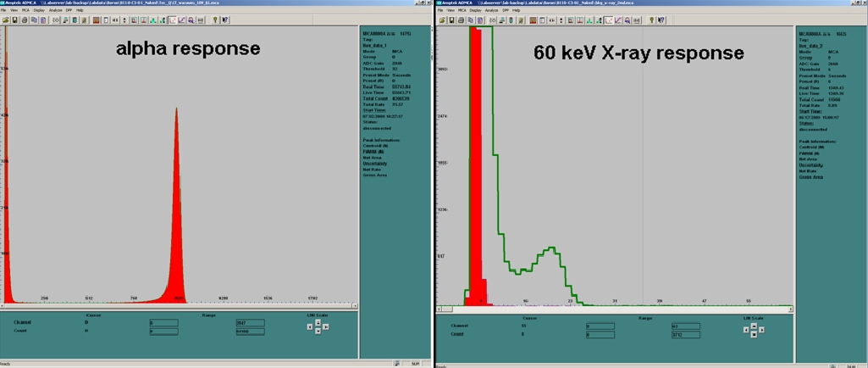Click the horizontal scrollbar under the X-ray spectrum
Screen dimensions: 868x368
pyautogui.click(x=614, y=309)
